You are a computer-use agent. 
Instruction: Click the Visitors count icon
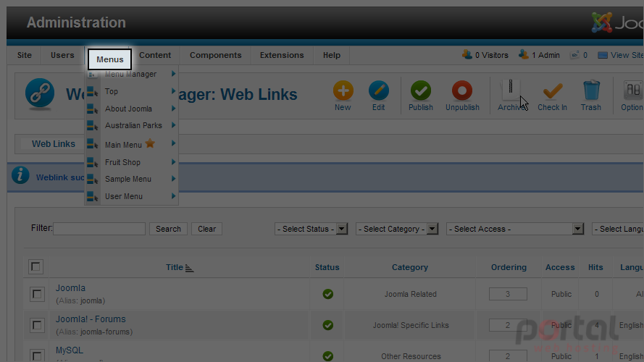click(467, 54)
